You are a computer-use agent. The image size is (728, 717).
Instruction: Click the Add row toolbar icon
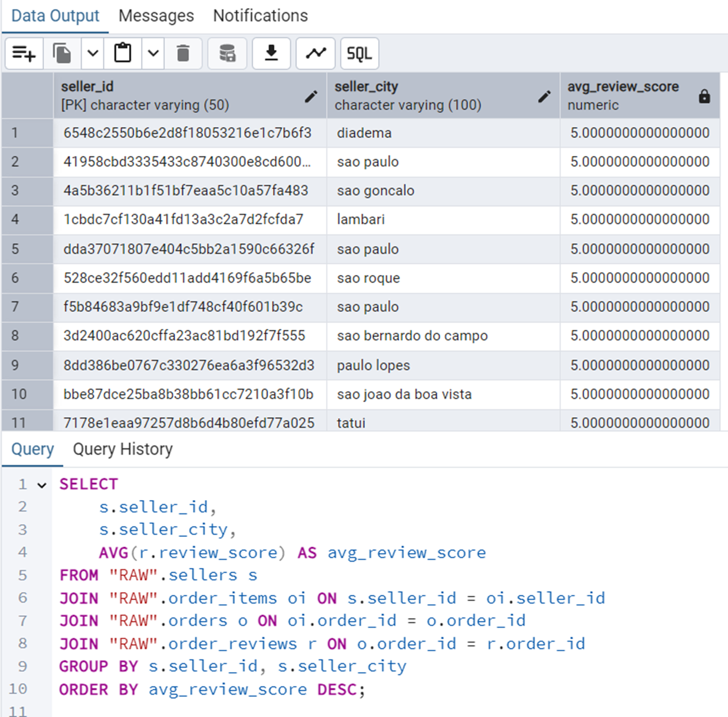[x=24, y=54]
